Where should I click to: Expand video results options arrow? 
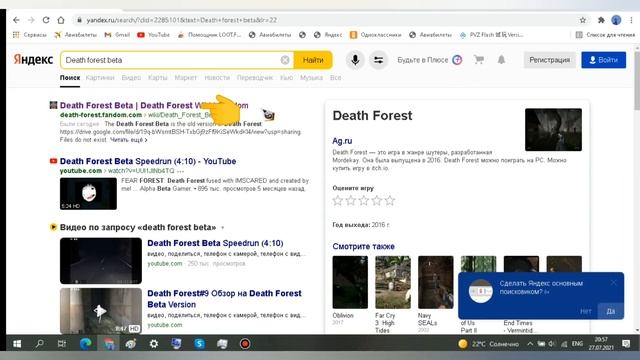(222, 227)
